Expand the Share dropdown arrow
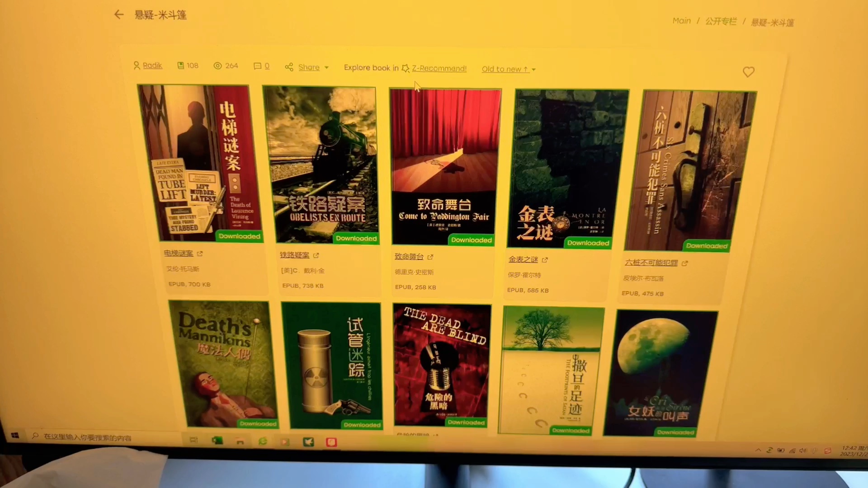 point(326,68)
